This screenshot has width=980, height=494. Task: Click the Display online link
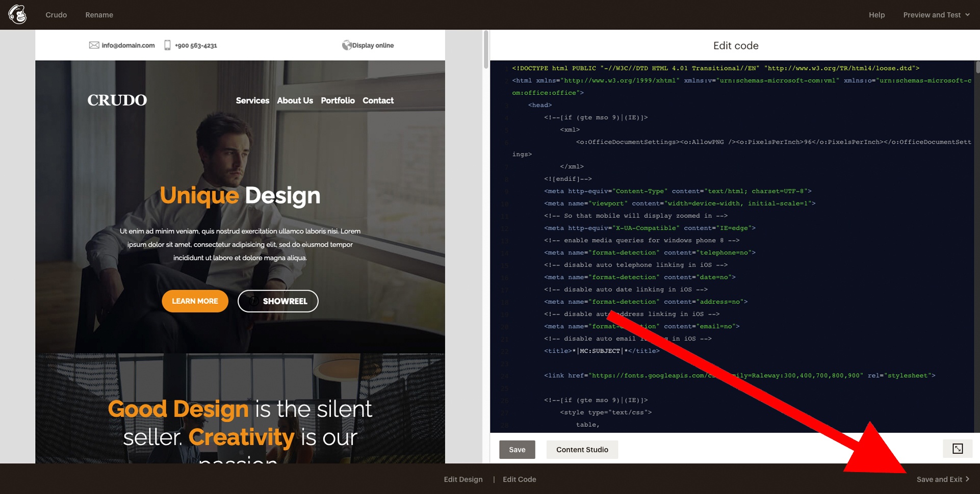point(373,45)
